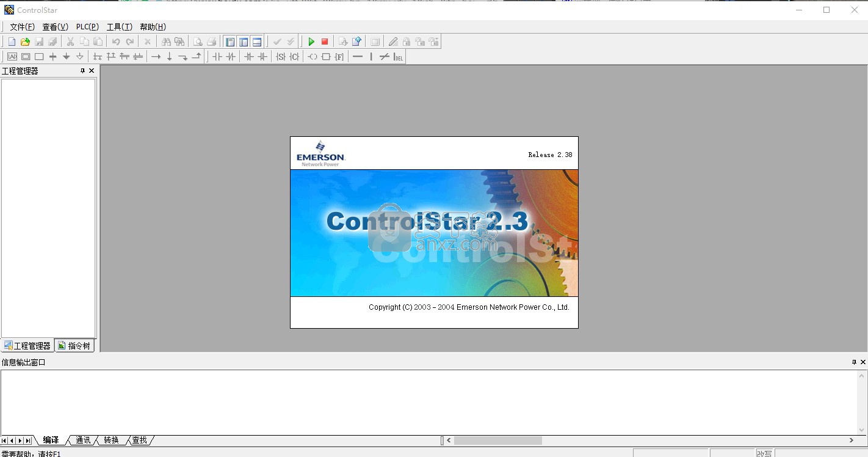Open Print Preview from the toolbar
The image size is (868, 457).
(x=198, y=42)
